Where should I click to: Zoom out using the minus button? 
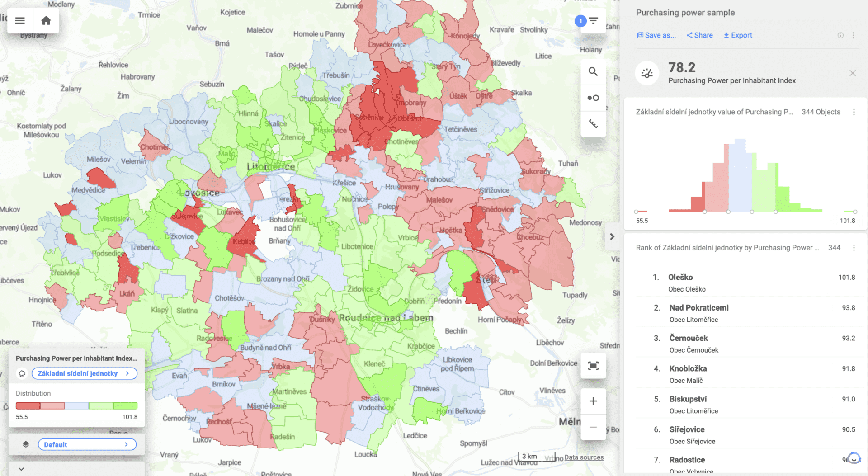pos(593,427)
